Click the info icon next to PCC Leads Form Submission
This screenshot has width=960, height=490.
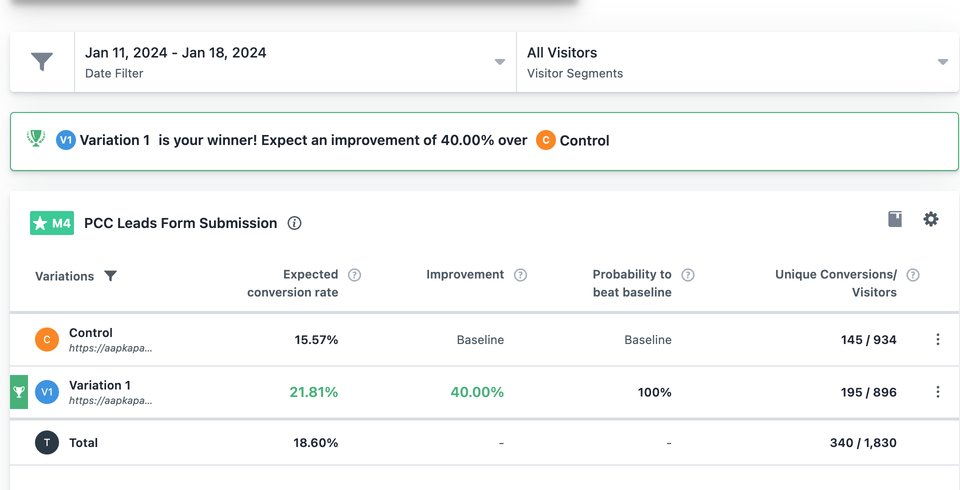pos(294,223)
